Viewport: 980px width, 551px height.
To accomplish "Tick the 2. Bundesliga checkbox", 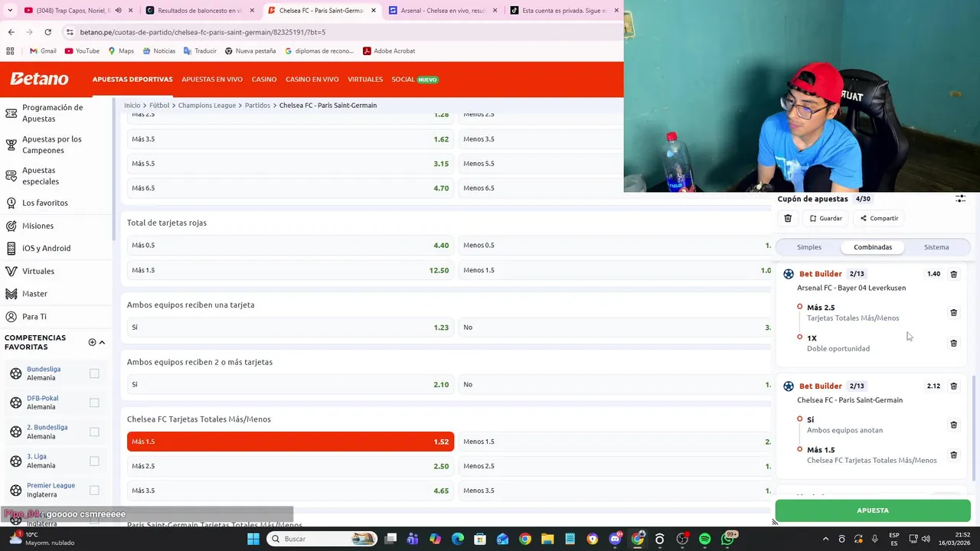I will pyautogui.click(x=94, y=432).
